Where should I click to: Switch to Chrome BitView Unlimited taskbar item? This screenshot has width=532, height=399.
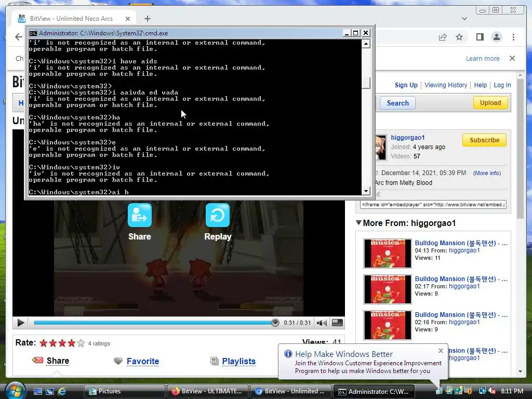290,391
